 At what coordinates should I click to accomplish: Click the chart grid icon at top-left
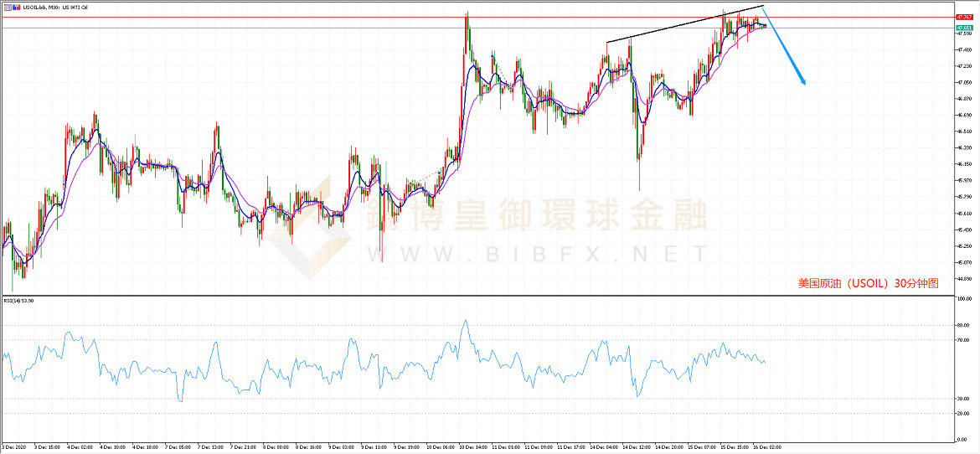(7, 5)
